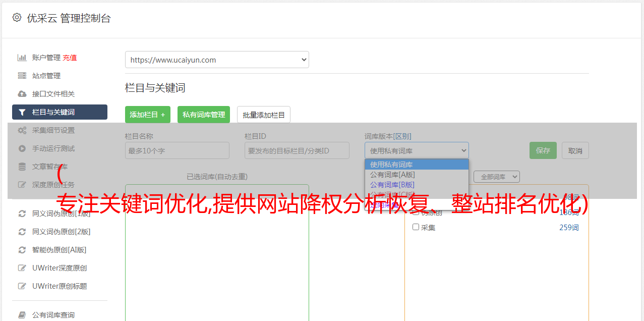Go to 采集细节设置 in the sidebar
This screenshot has width=644, height=321.
(53, 130)
